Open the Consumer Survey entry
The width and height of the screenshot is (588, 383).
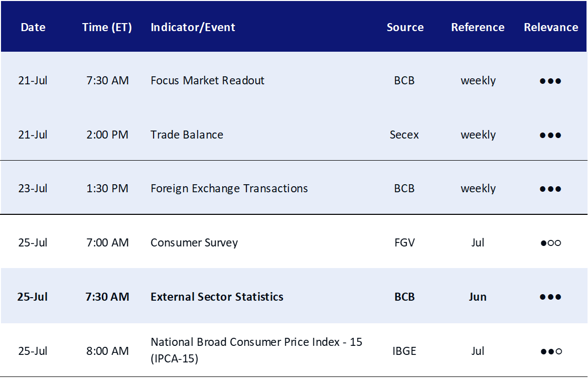[194, 243]
